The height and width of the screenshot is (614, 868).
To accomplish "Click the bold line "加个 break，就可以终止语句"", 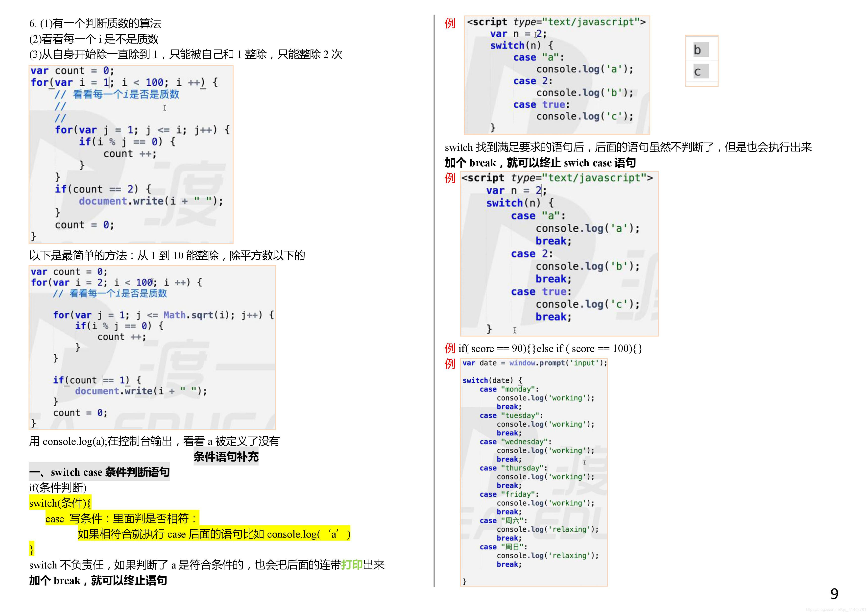I will point(98,580).
